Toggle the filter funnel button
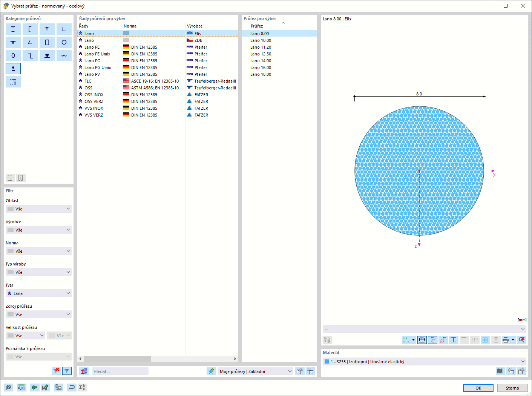Image resolution: width=532 pixels, height=396 pixels. click(67, 371)
